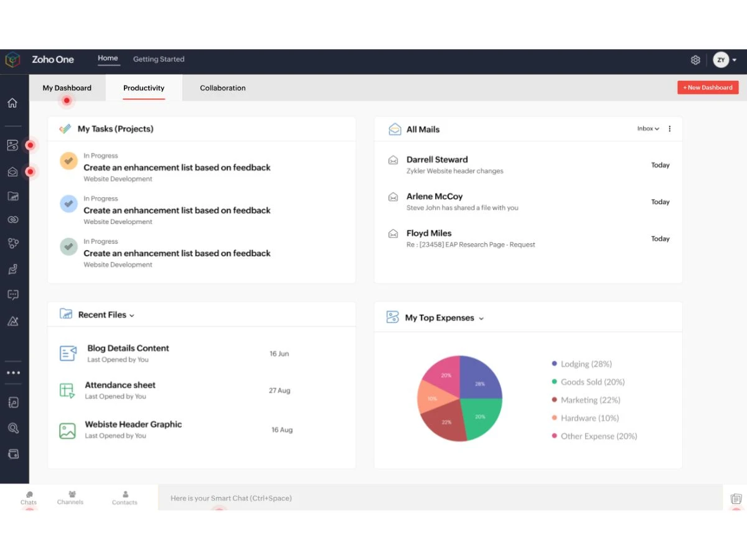The height and width of the screenshot is (560, 747).
Task: Open the magnifier search icon in sidebar
Action: [12, 428]
